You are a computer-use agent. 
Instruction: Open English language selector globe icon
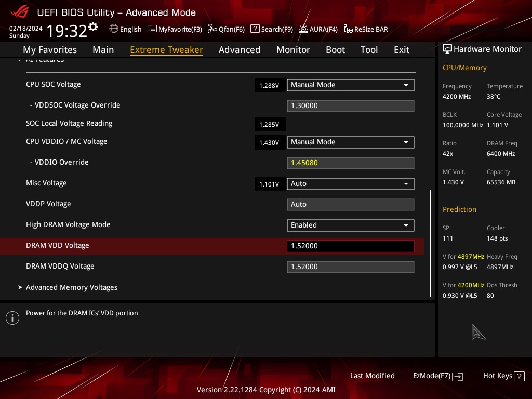(x=114, y=29)
